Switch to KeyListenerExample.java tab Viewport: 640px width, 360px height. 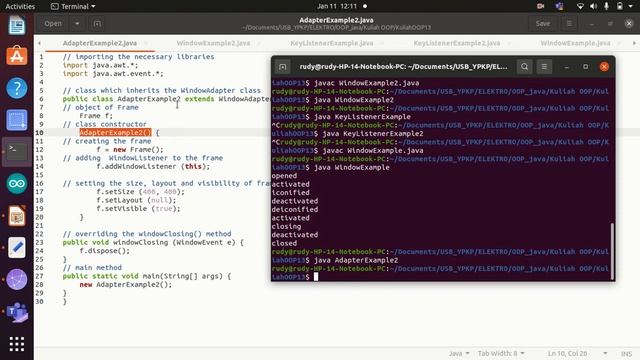332,43
